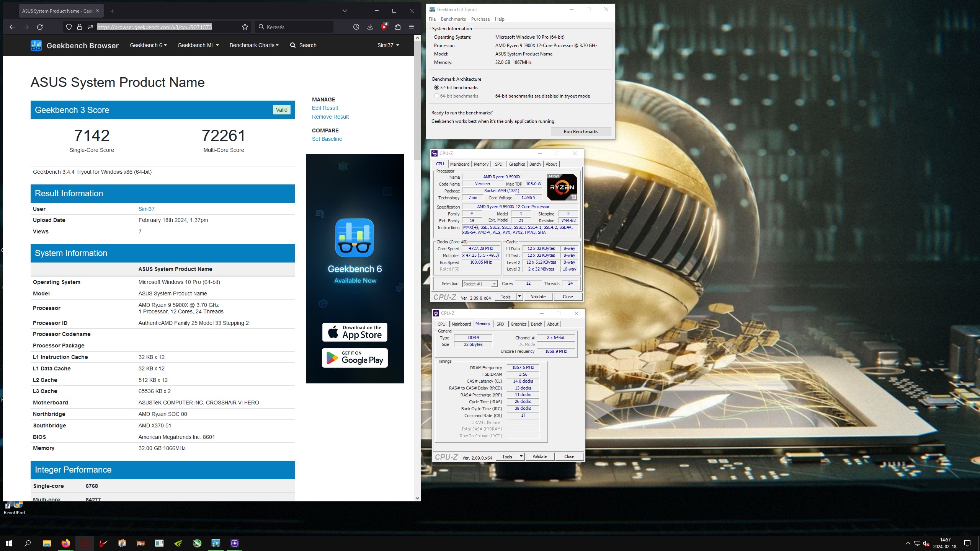Open Windows Start menu
980x551 pixels.
(x=9, y=543)
